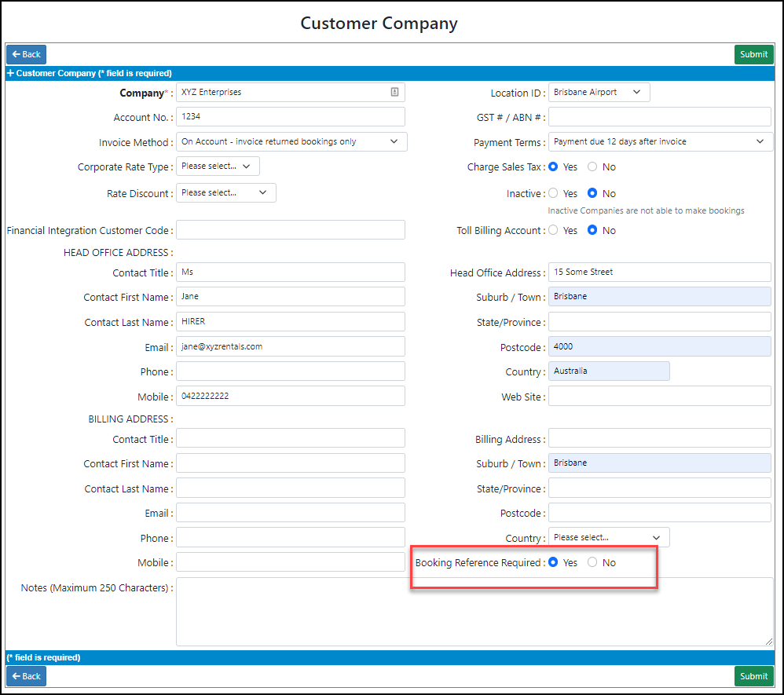Viewport: 784px width, 695px height.
Task: Click the 'Customer Company' page title
Action: pyautogui.click(x=379, y=24)
